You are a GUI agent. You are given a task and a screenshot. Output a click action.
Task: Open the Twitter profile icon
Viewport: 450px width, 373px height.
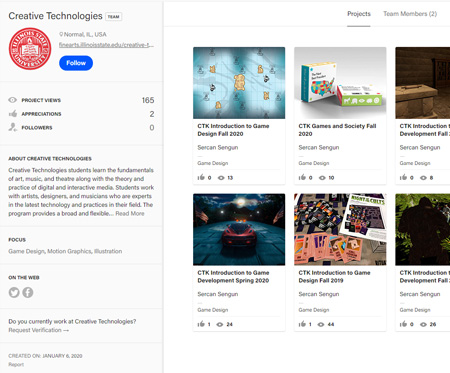click(x=14, y=292)
